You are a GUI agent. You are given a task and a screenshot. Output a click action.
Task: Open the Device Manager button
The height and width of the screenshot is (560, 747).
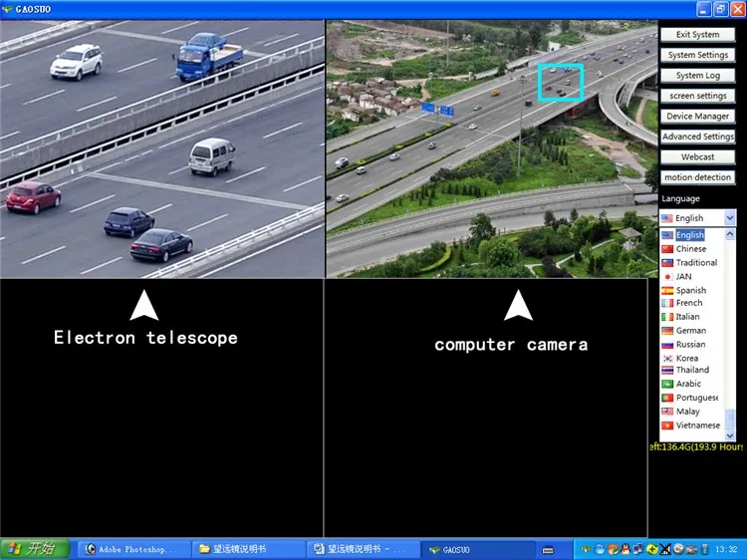pos(697,117)
